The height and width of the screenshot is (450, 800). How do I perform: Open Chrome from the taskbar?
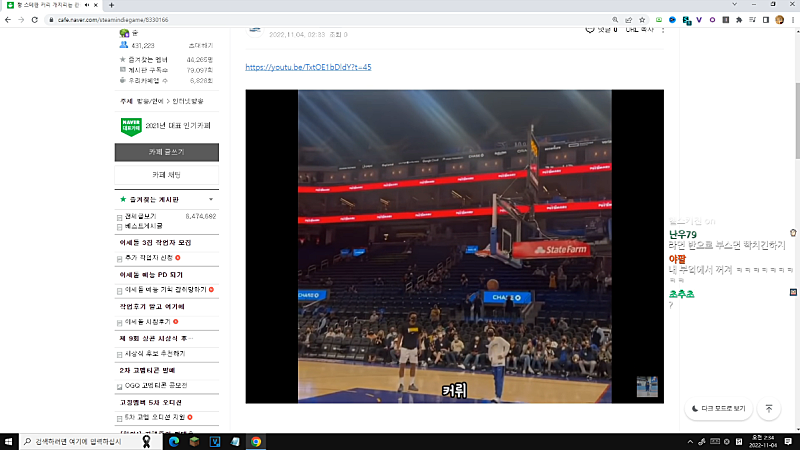(256, 442)
